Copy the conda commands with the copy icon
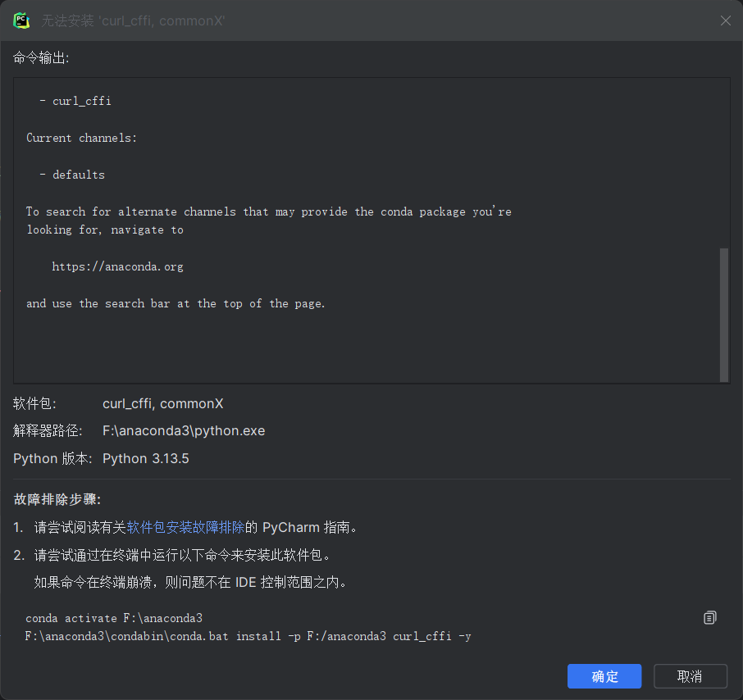The width and height of the screenshot is (743, 700). point(710,617)
